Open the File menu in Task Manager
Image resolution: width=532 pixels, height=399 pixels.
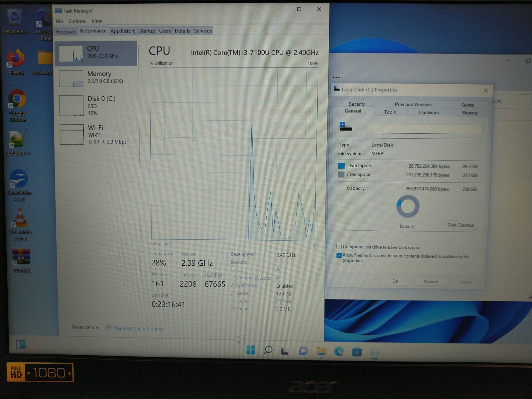click(x=59, y=21)
